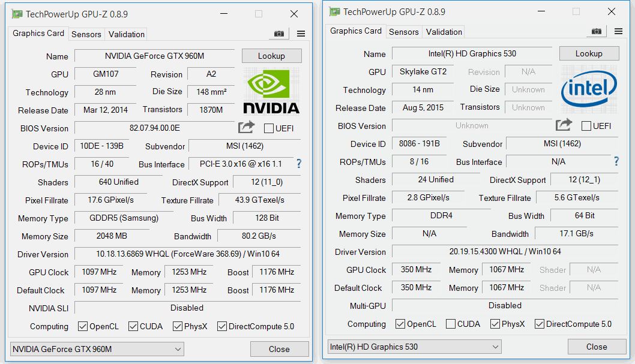The image size is (635, 364).
Task: Click the Close button in Intel window
Action: click(x=597, y=347)
